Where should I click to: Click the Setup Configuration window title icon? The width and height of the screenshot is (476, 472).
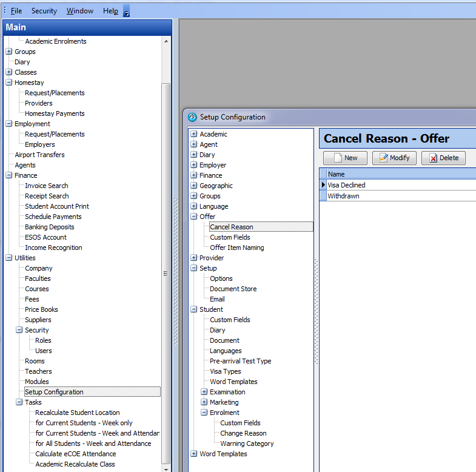(192, 117)
